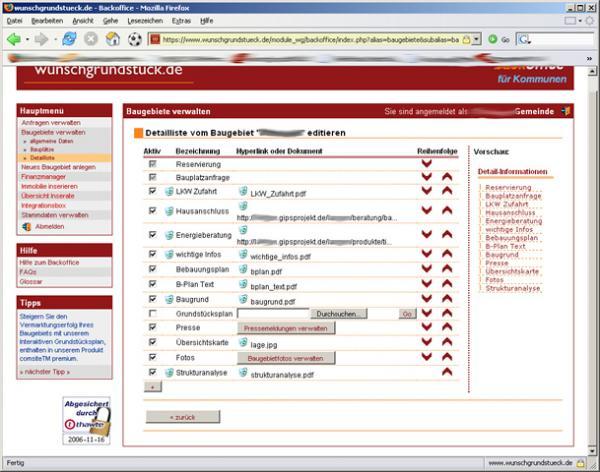Move wichtige Infos up in order
The height and width of the screenshot is (472, 600).
(447, 253)
